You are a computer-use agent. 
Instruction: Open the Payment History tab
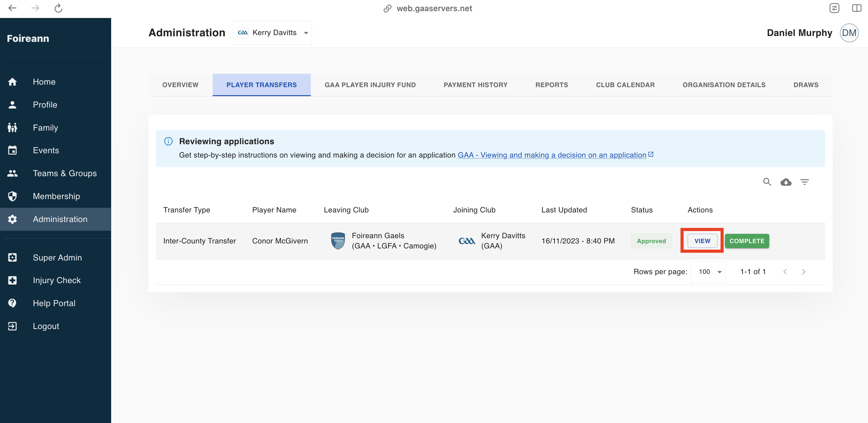tap(476, 85)
